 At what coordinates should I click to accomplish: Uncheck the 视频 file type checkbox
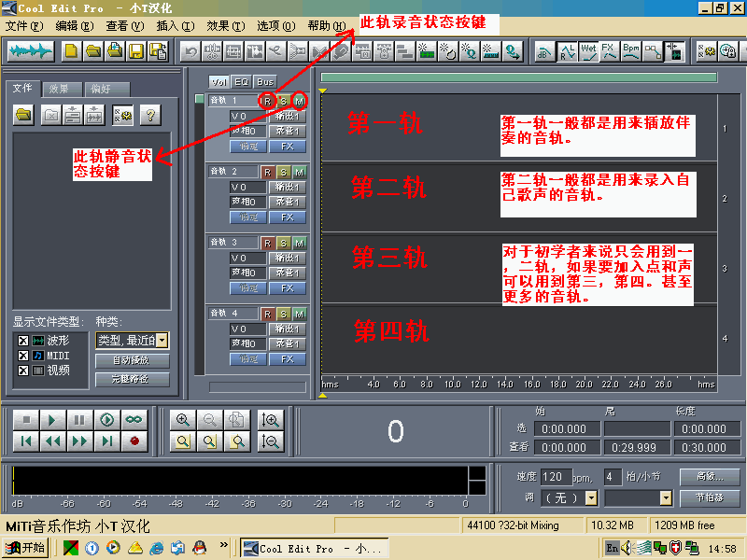pyautogui.click(x=22, y=371)
